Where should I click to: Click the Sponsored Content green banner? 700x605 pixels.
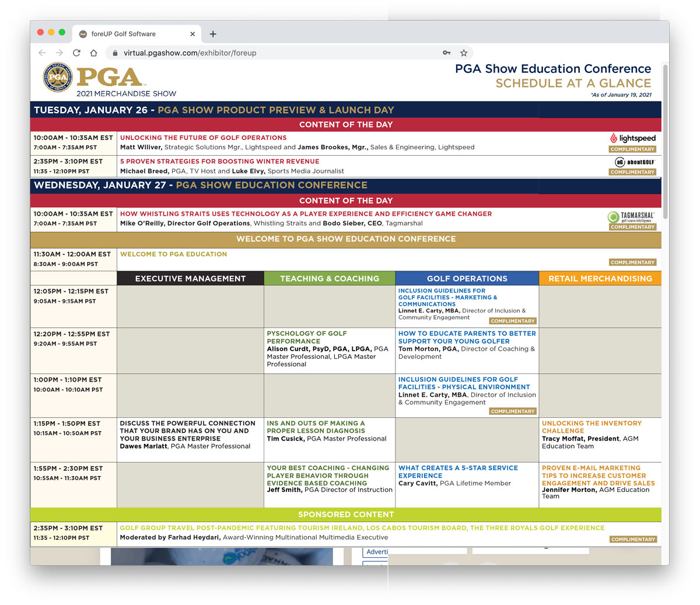pos(345,514)
